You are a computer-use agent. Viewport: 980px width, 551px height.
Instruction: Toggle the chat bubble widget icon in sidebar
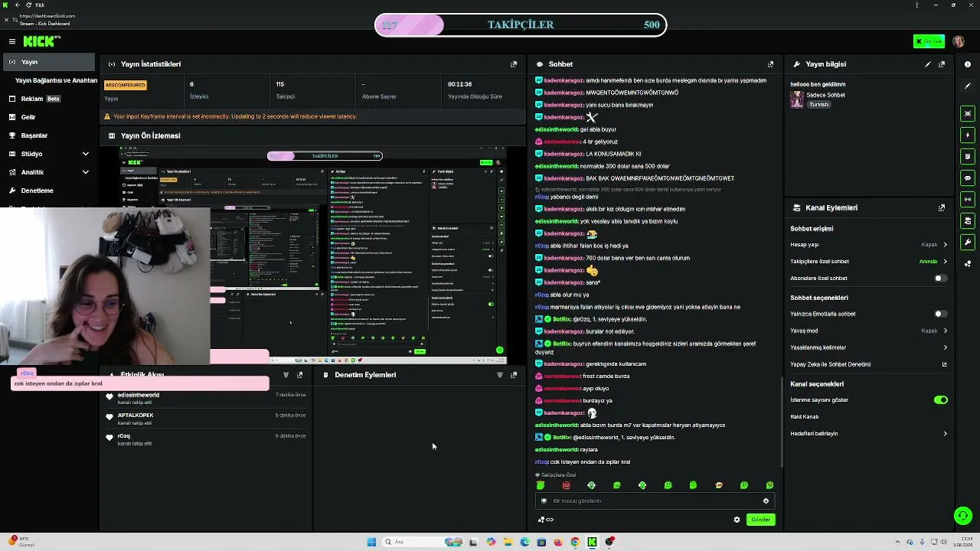[968, 178]
